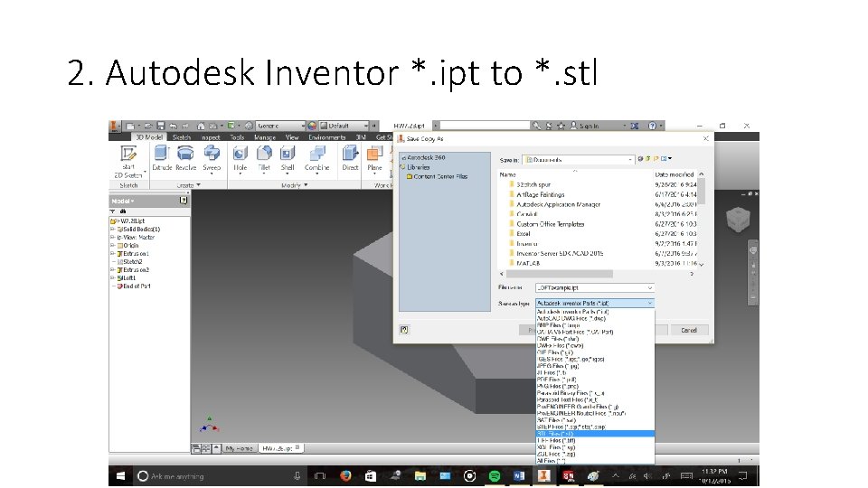Viewport: 868px width, 488px height.
Task: Open the Direct edit tool
Action: tap(350, 158)
